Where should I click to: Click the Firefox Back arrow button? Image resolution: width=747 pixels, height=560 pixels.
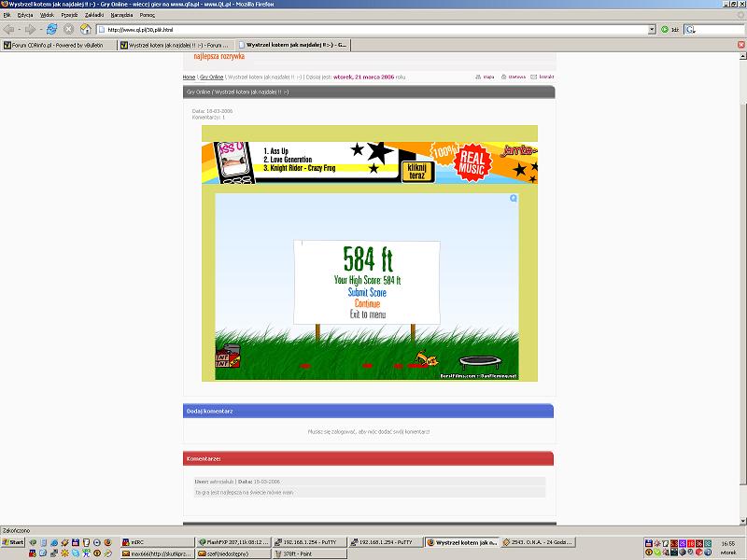tap(8, 30)
